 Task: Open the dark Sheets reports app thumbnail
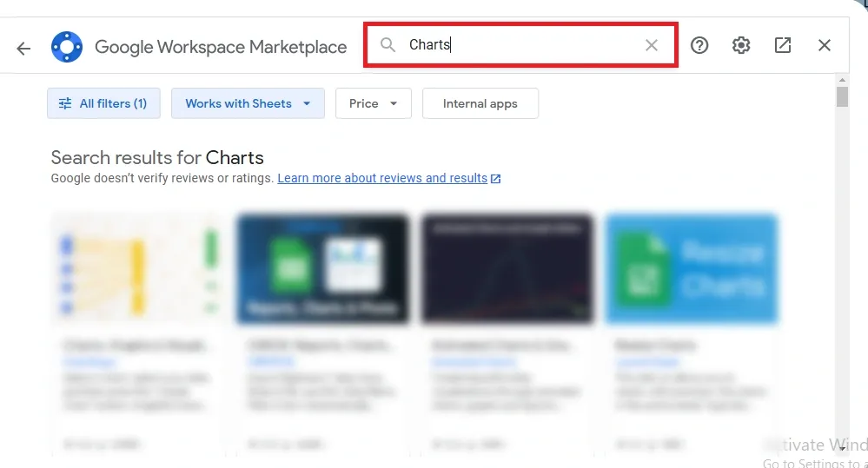[322, 269]
